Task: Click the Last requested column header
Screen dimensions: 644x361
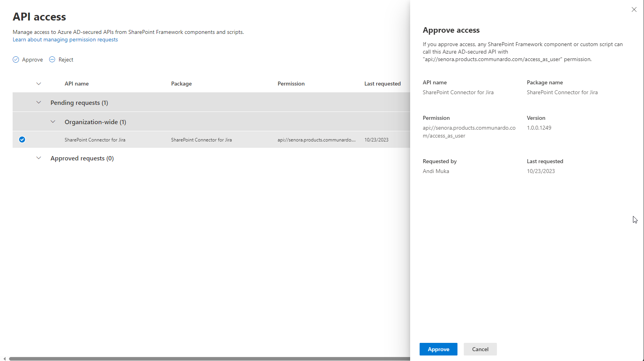Action: [382, 84]
